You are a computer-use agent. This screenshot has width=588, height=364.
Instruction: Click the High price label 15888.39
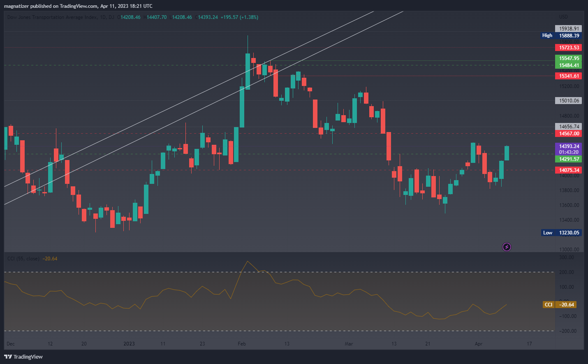561,36
